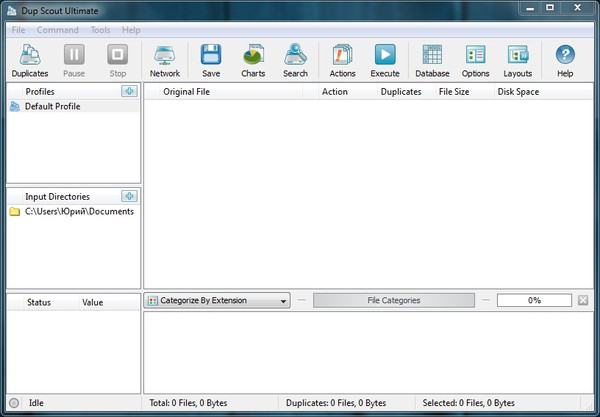Image resolution: width=600 pixels, height=417 pixels.
Task: Click the 0% progress indicator
Action: 534,300
